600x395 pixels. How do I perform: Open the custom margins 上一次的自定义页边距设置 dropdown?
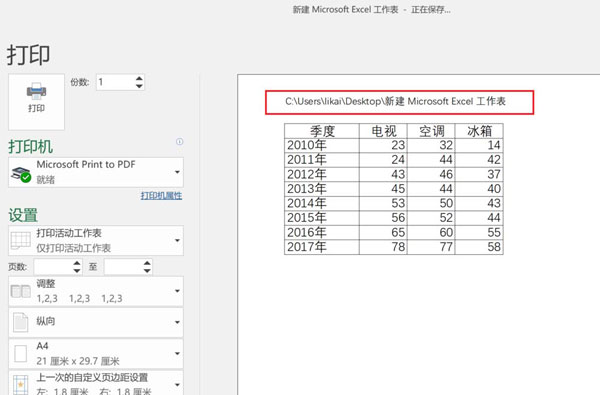(x=96, y=383)
